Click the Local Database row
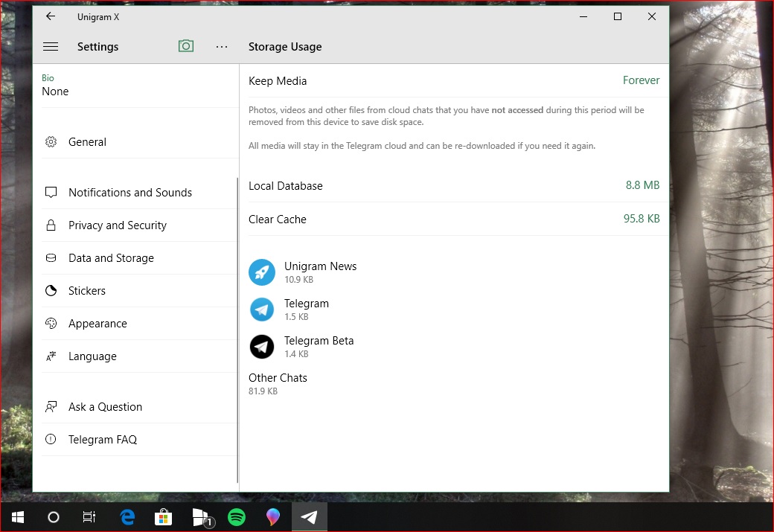Screen dimensions: 774x532 454,185
